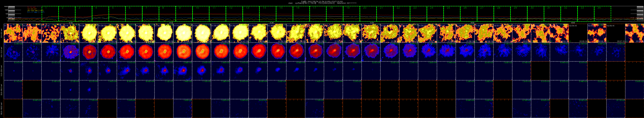Click the 02:00 tick label on the time axis
This screenshot has height=118, width=644.
point(473,23)
